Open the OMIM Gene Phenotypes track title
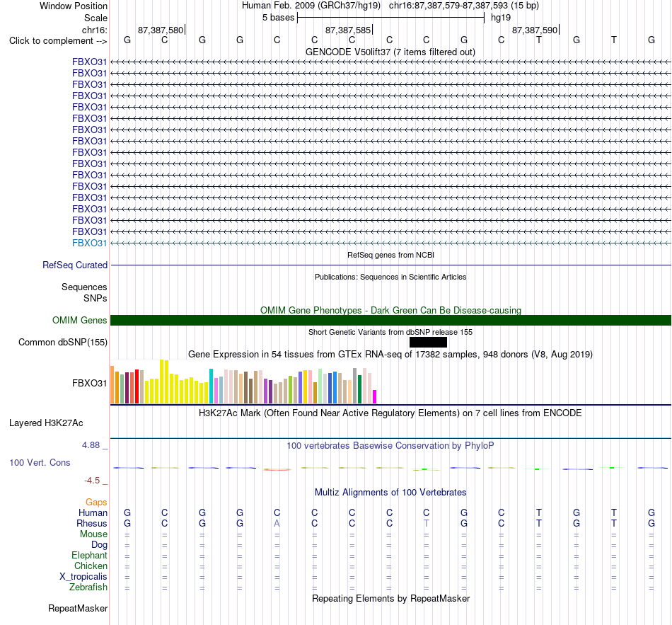This screenshot has height=625, width=672. [390, 310]
